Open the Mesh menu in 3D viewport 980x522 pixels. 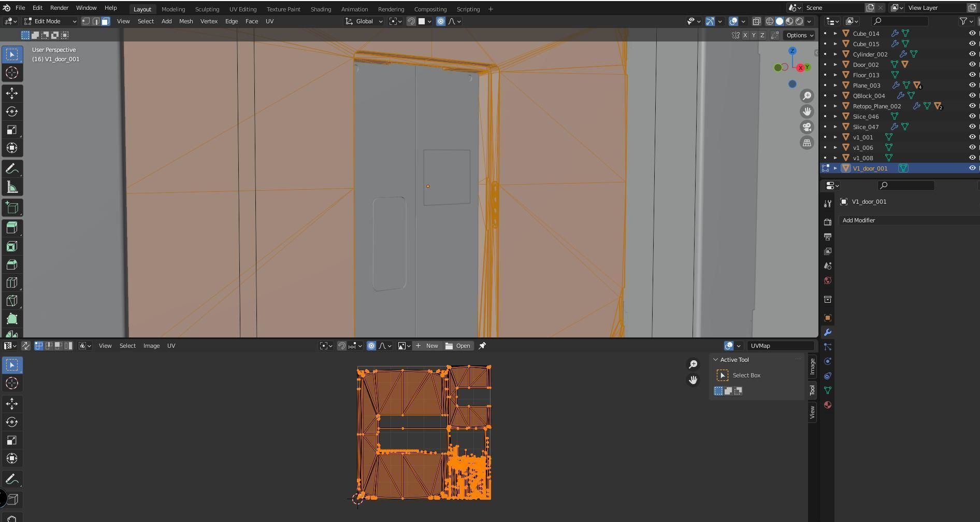pyautogui.click(x=186, y=21)
